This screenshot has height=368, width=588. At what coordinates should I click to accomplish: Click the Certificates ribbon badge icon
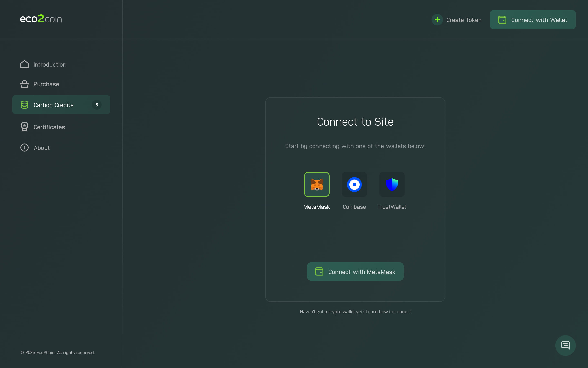coord(24,127)
